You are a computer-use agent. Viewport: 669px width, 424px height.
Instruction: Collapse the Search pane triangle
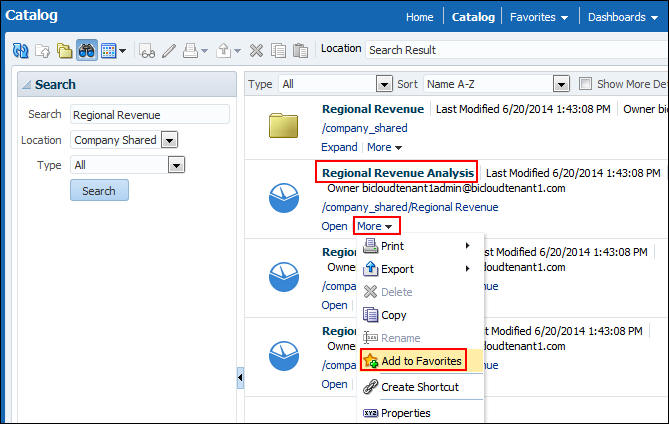27,85
